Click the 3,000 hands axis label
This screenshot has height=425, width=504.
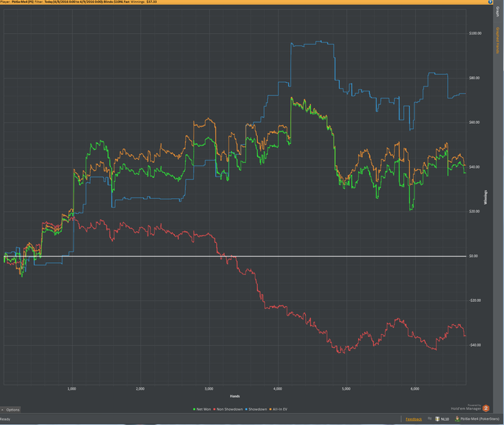tap(209, 389)
